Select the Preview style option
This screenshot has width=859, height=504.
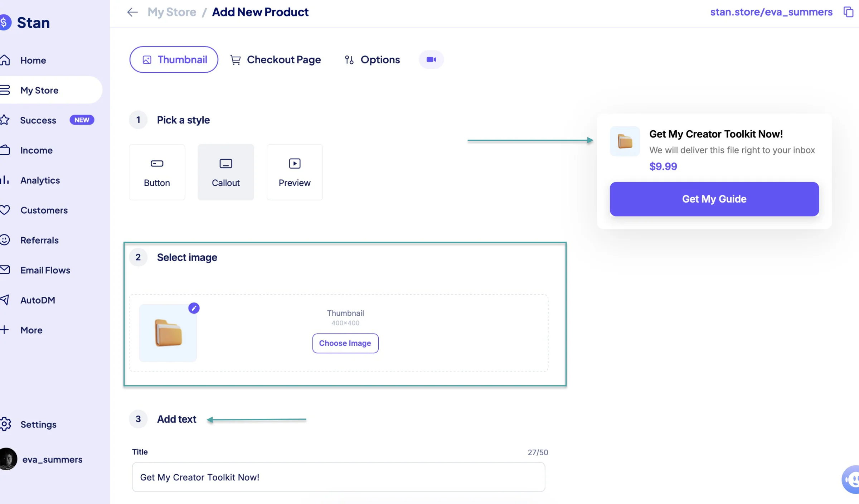(x=295, y=172)
